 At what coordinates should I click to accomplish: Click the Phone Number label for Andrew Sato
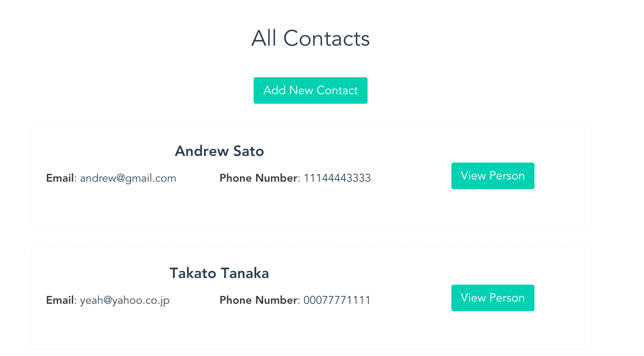[258, 178]
